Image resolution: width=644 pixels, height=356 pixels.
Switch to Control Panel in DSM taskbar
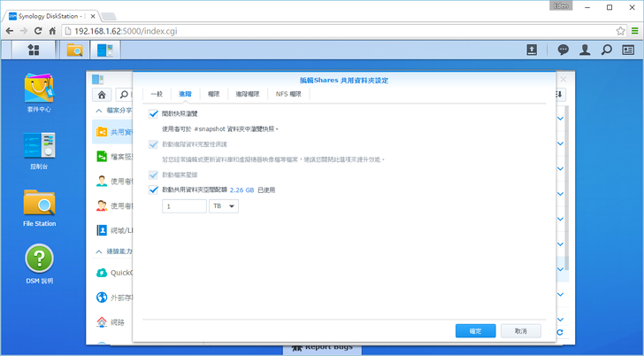105,50
